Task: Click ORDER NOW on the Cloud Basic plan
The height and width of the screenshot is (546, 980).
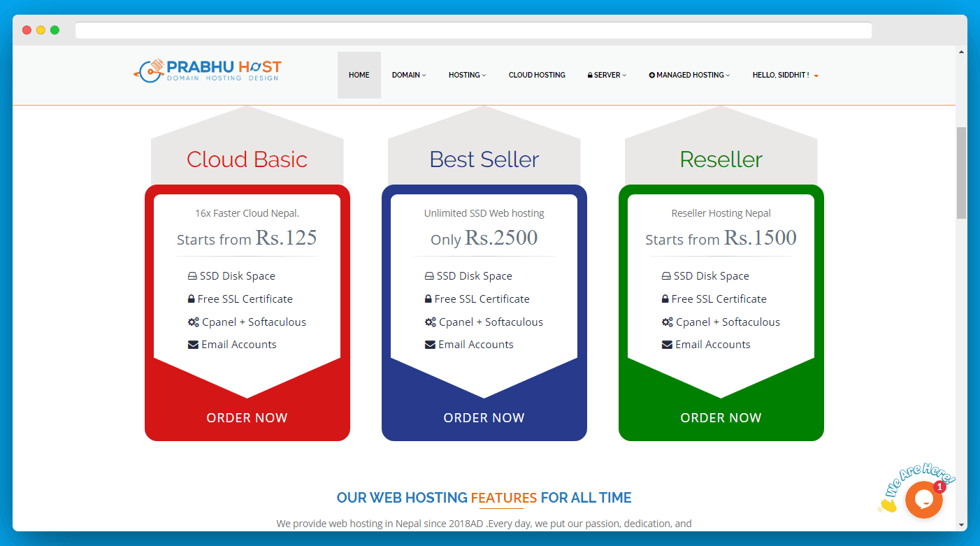Action: click(247, 417)
